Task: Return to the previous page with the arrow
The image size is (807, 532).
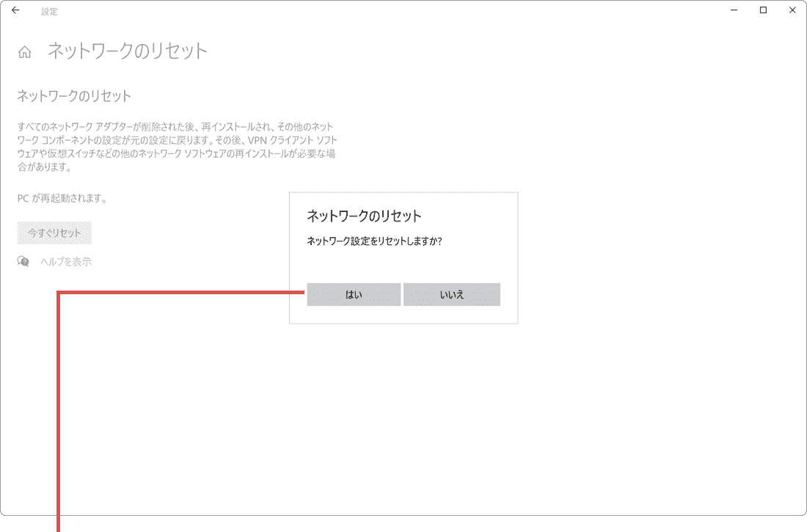Action: [15, 10]
